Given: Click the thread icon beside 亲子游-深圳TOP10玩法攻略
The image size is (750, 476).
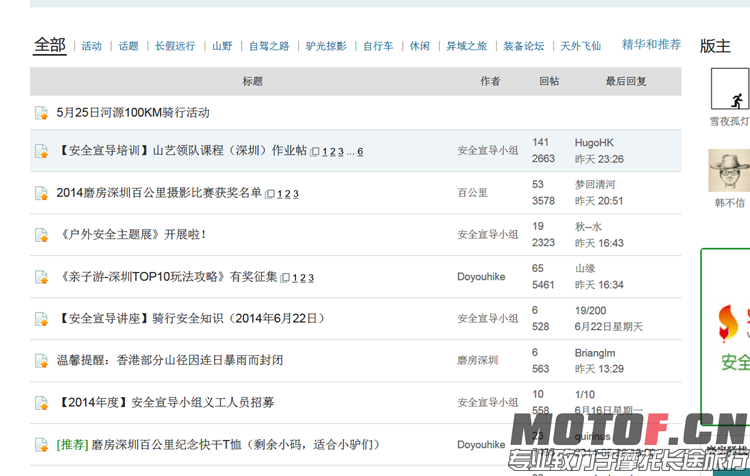Looking at the screenshot, I should (x=41, y=277).
